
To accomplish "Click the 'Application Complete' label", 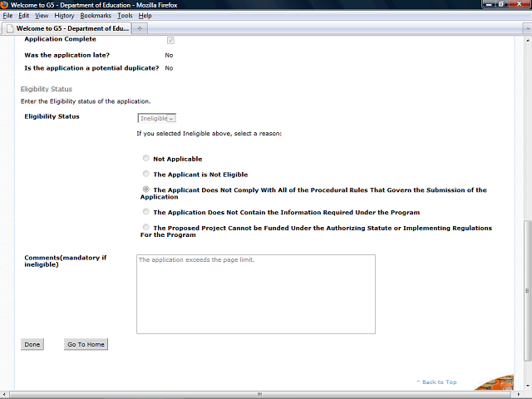I will [x=60, y=39].
